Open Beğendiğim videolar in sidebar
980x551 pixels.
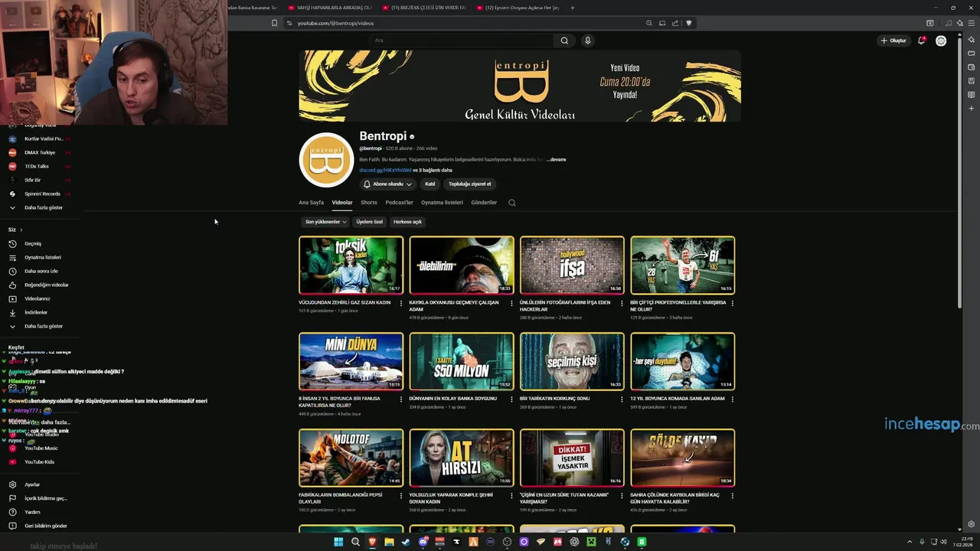tap(46, 285)
